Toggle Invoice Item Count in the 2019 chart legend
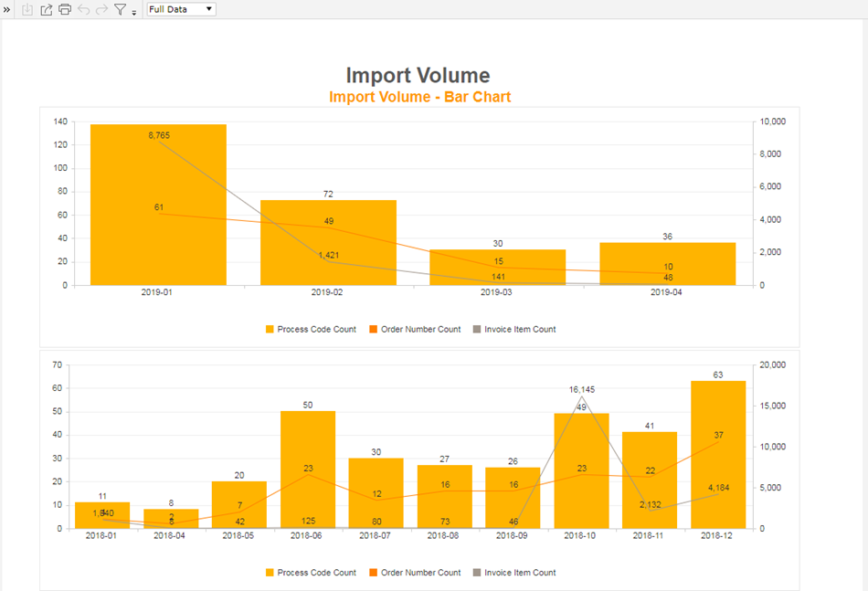The image size is (868, 591). (514, 329)
